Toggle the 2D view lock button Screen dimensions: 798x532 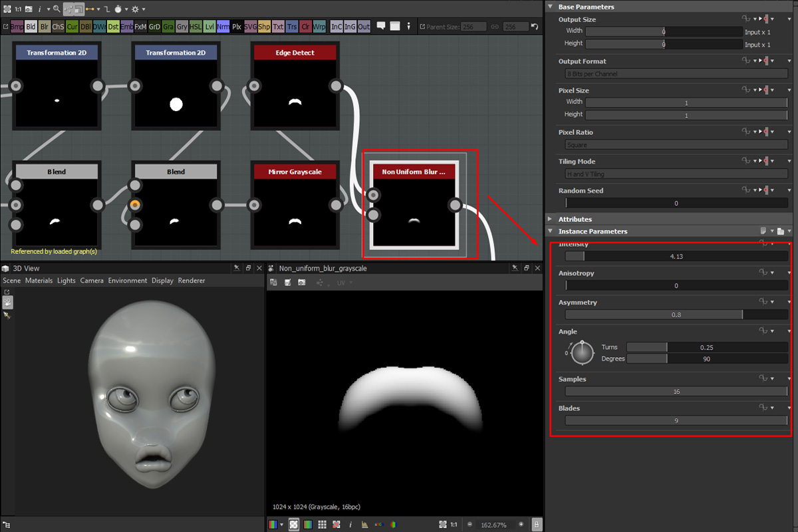(537, 525)
